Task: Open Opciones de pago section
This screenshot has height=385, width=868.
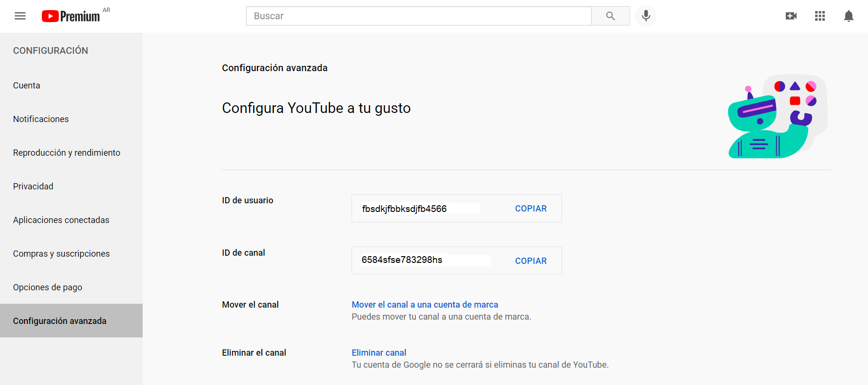Action: click(71, 287)
